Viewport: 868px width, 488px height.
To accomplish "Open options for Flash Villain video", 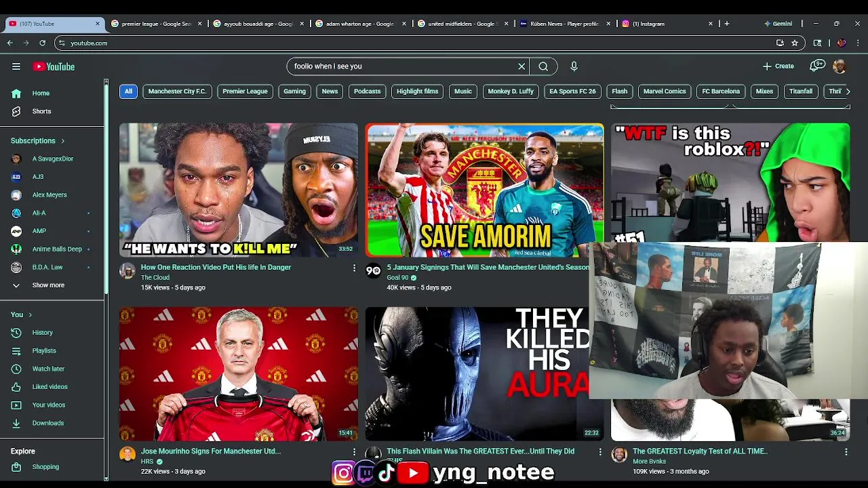I will point(599,452).
